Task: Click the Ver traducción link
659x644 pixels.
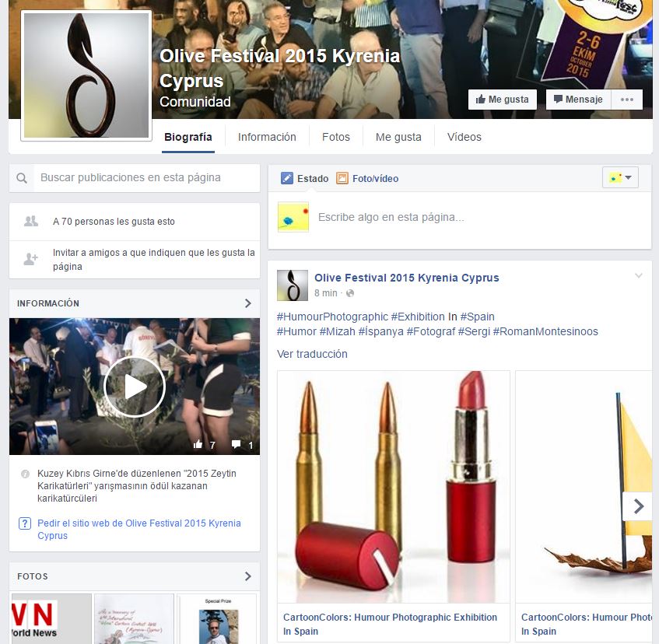Action: (x=312, y=354)
